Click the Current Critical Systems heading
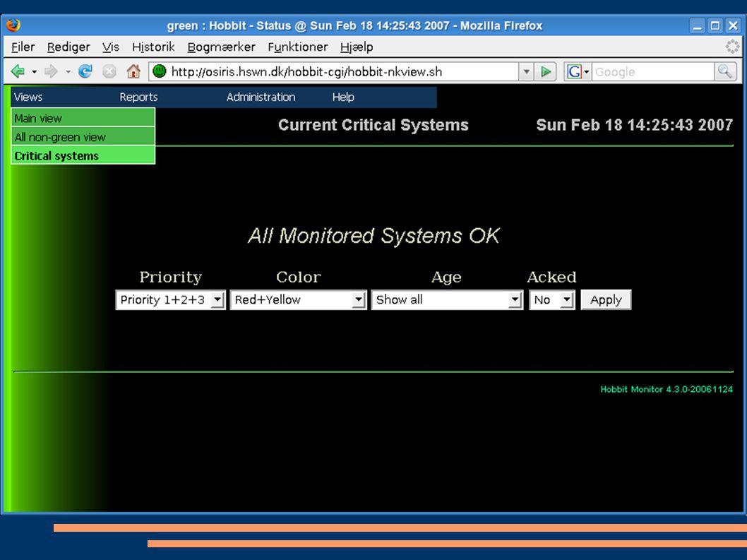 pos(373,125)
